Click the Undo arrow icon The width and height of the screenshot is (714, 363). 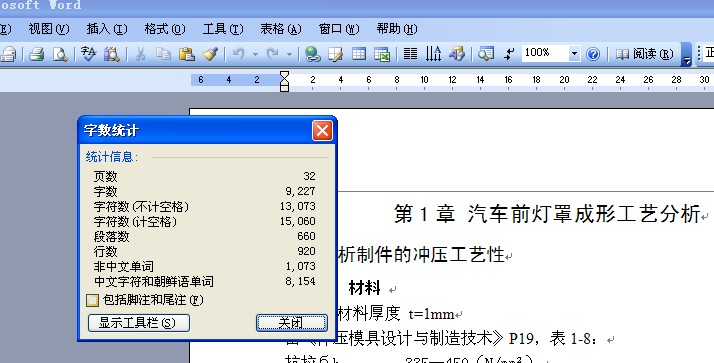tap(239, 54)
